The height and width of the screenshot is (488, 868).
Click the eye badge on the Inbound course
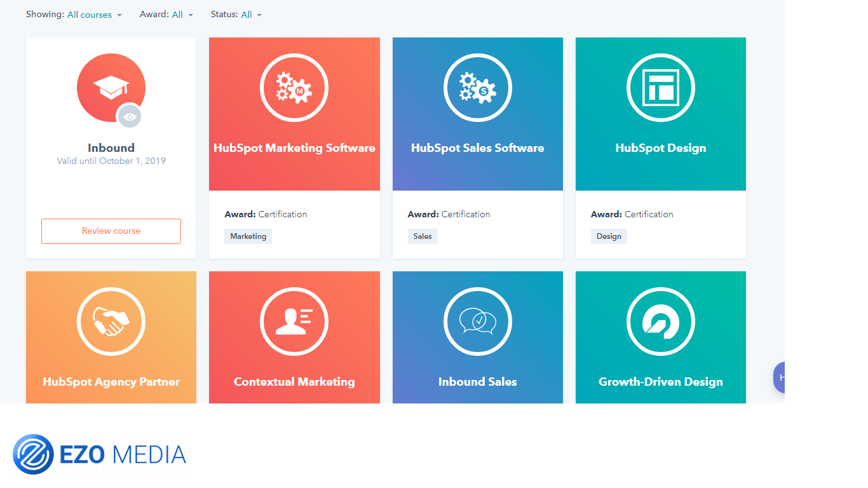[x=130, y=116]
